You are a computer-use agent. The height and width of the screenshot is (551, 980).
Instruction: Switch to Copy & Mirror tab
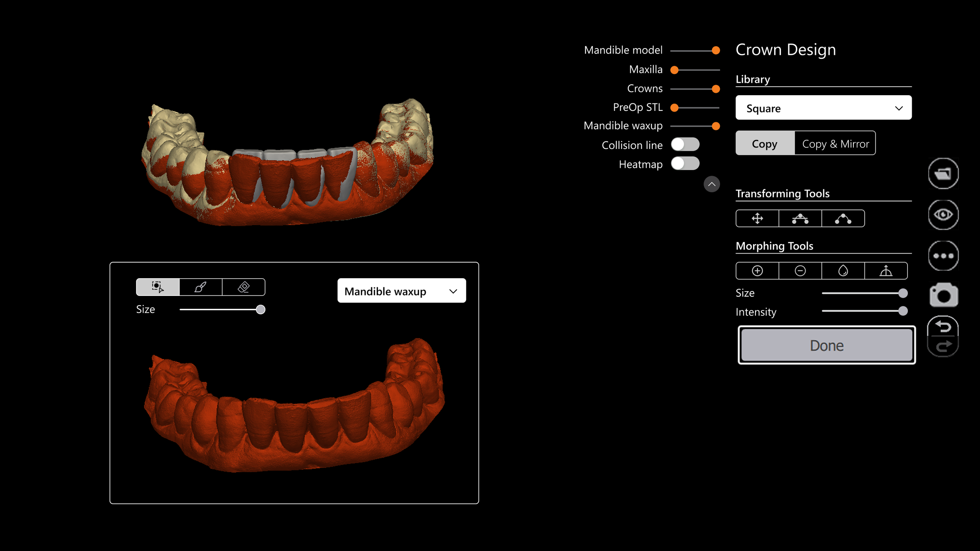pos(835,143)
